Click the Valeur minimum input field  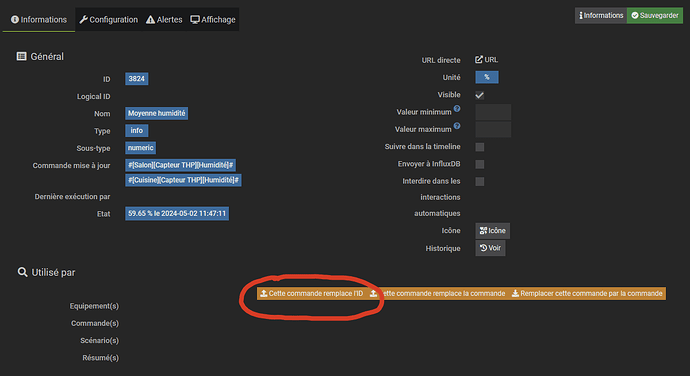click(493, 112)
